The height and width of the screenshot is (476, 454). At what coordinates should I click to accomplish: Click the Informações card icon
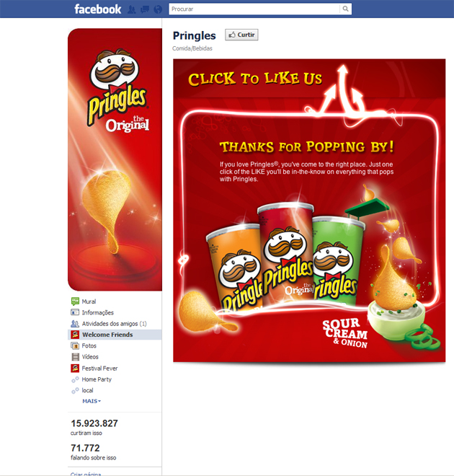[x=75, y=312]
